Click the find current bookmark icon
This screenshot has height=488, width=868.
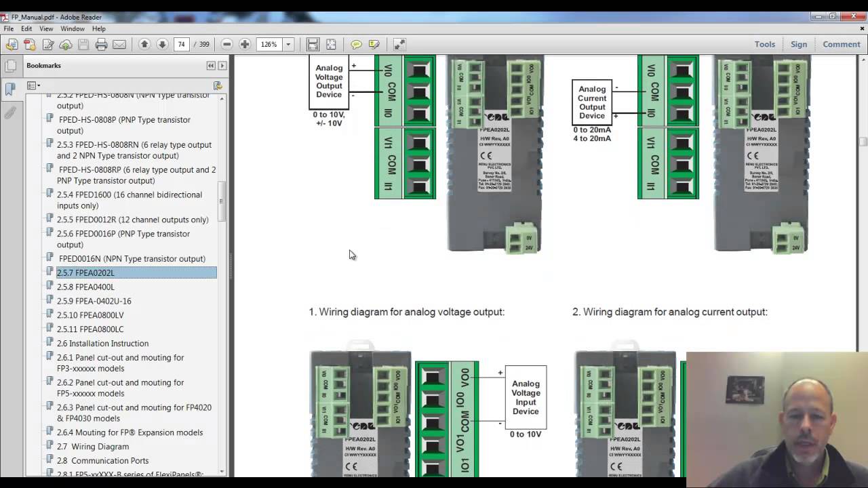(x=218, y=85)
